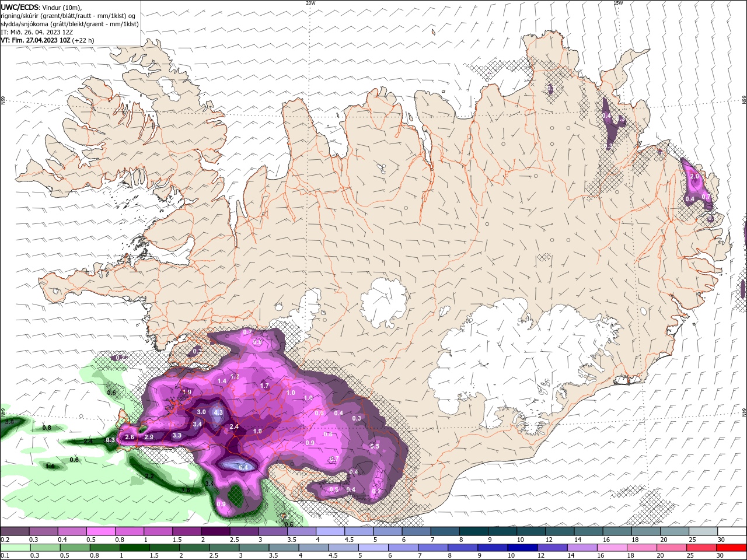Viewport: 747px width, 560px height.
Task: Select the crimson 25 swatch on rain scale
Action: coord(703,548)
